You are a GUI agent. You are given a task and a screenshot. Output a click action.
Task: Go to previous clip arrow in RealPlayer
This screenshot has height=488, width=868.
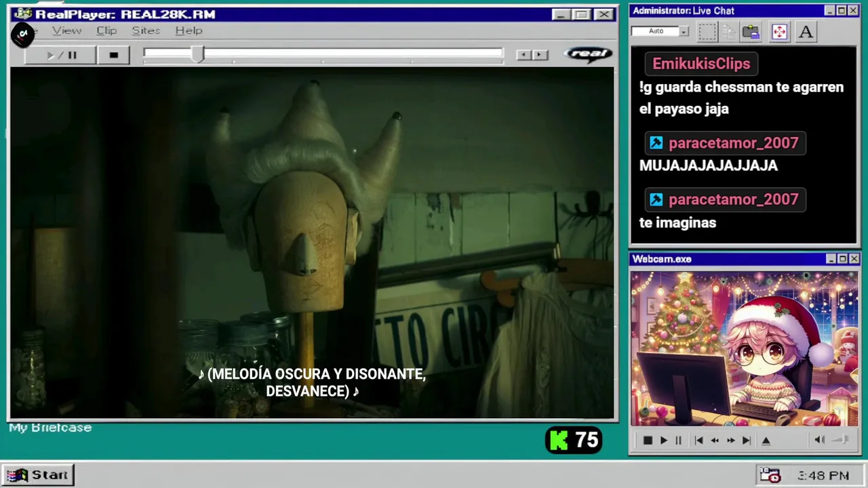[523, 55]
